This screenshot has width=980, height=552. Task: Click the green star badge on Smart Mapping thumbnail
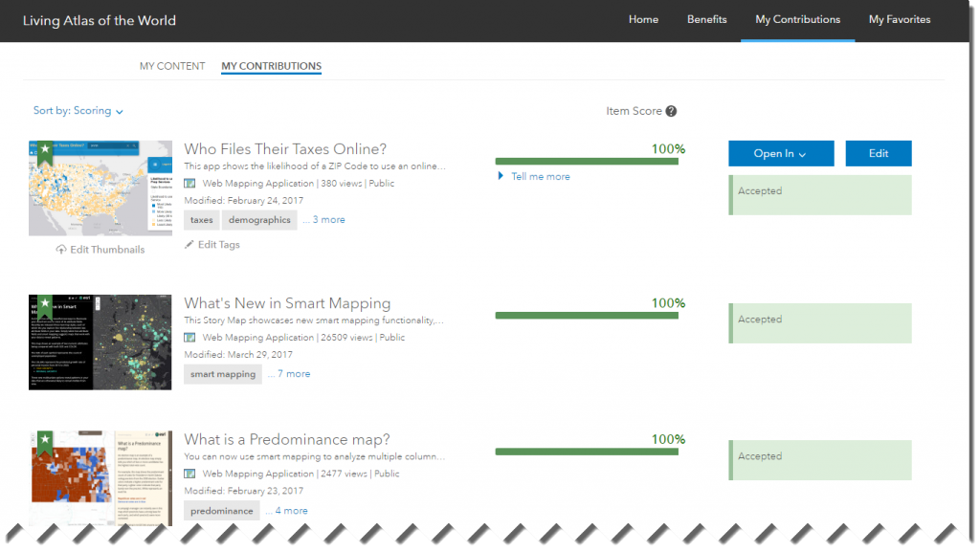coord(45,306)
